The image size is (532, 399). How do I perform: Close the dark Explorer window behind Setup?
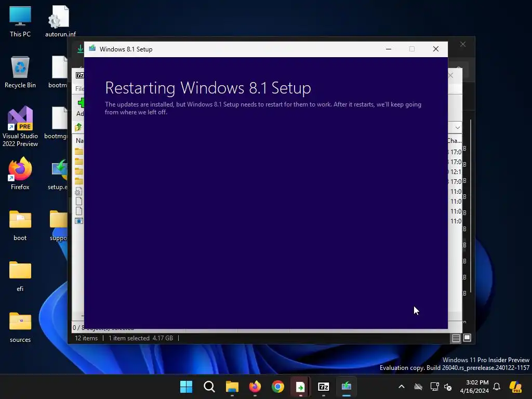[x=463, y=45]
